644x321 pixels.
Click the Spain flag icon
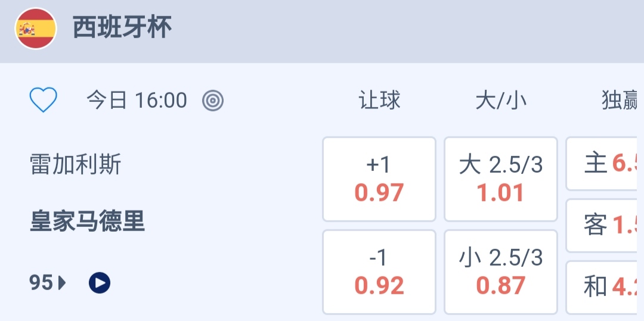coord(36,29)
